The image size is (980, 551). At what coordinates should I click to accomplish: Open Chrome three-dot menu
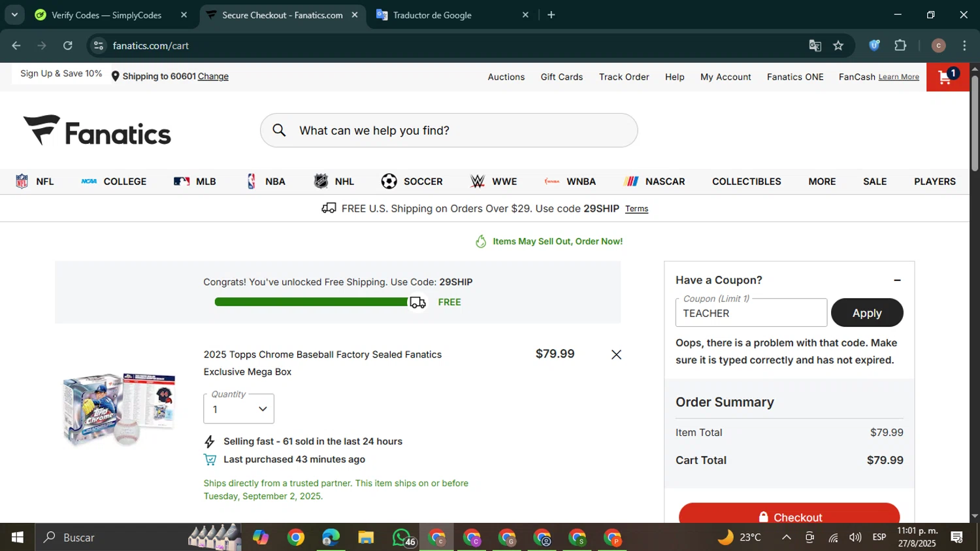(x=964, y=45)
